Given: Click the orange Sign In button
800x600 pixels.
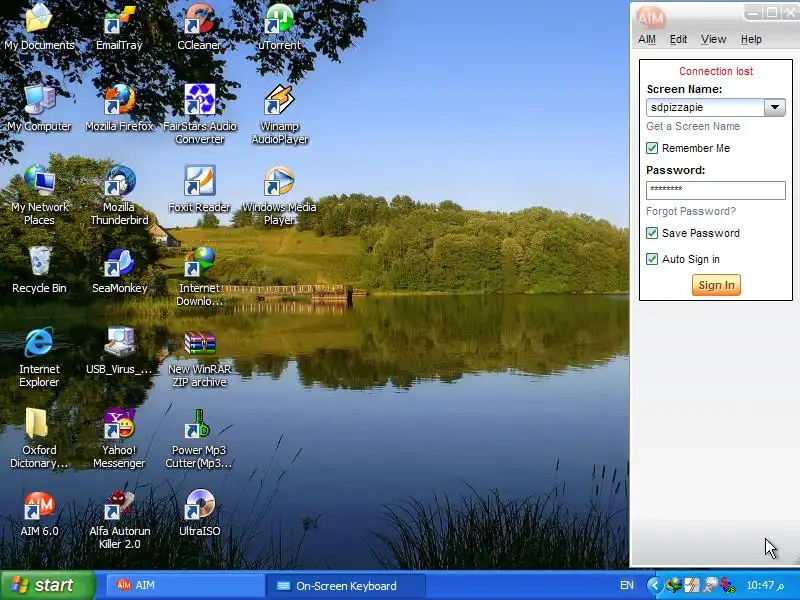Looking at the screenshot, I should (716, 285).
